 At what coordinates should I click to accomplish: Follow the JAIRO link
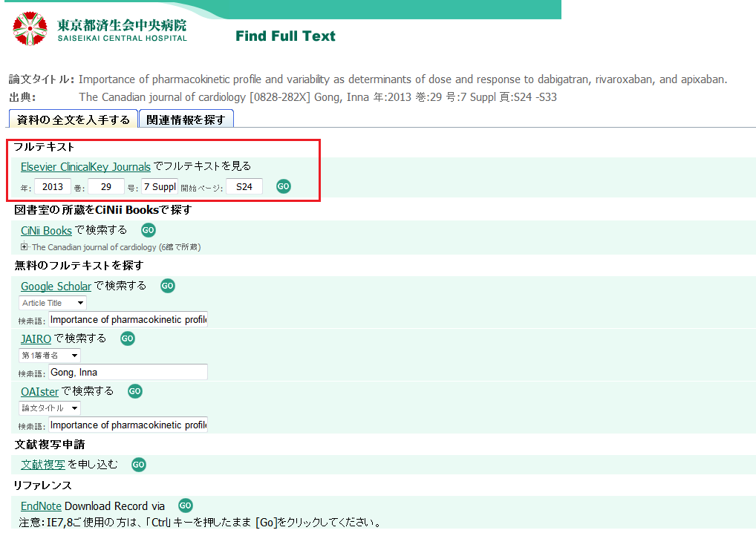36,339
